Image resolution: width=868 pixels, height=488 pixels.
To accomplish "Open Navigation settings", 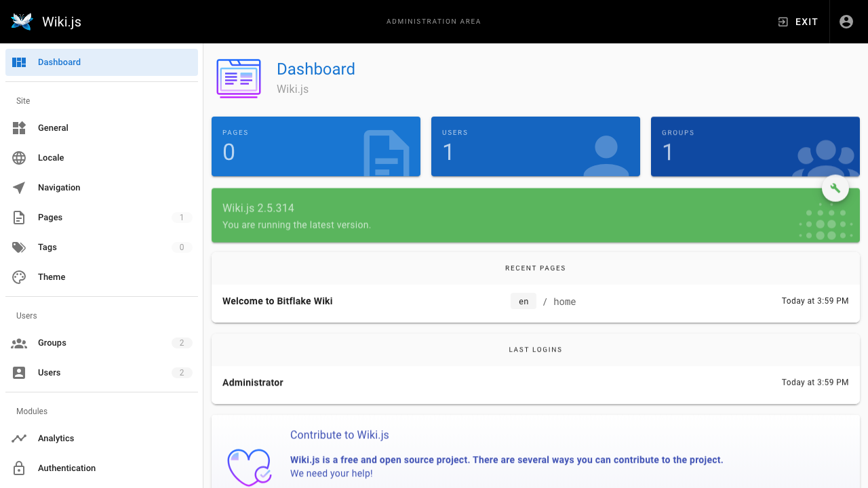I will (102, 188).
